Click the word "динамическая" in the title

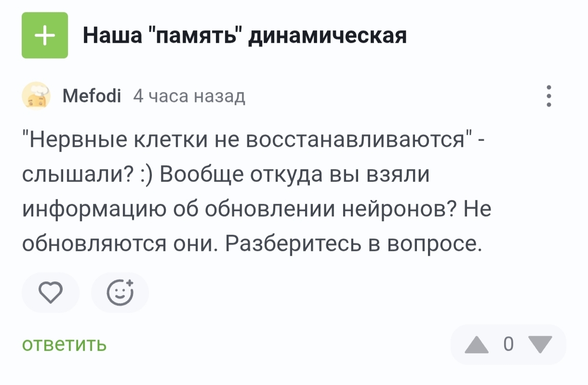(x=327, y=35)
